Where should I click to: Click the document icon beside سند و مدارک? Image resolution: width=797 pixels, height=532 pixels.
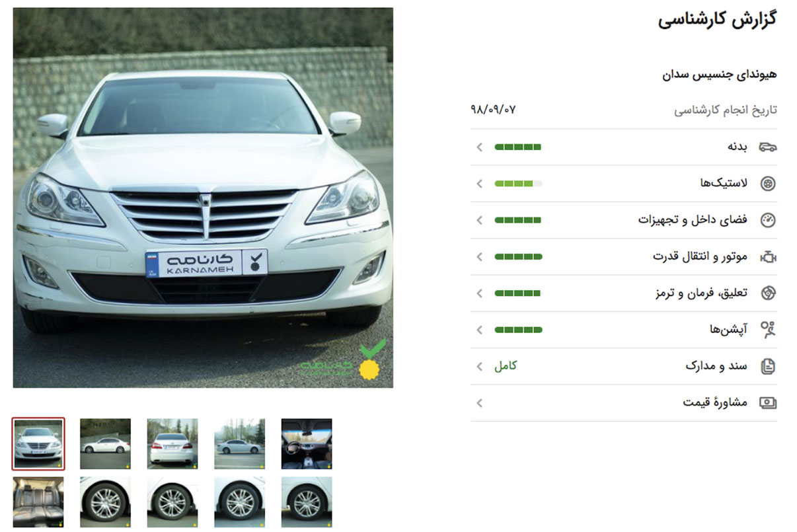[768, 366]
